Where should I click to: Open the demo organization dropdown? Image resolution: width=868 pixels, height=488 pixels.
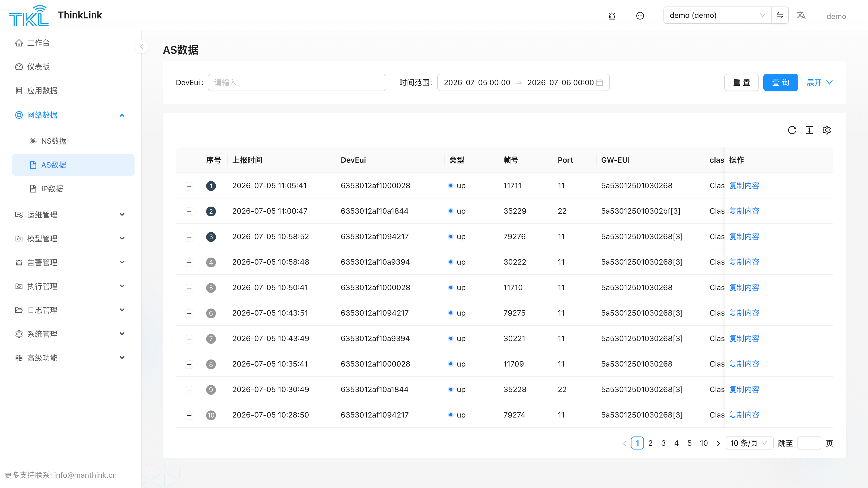(717, 15)
